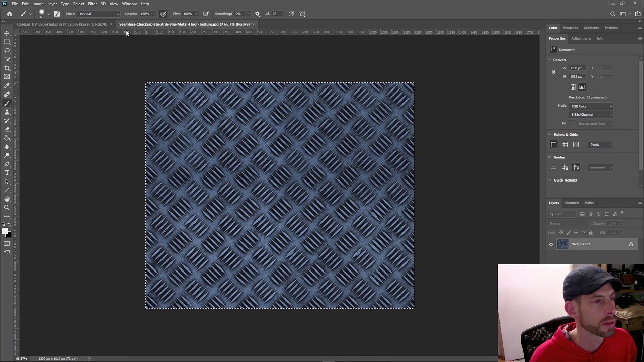This screenshot has height=362, width=644.
Task: Toggle Quick Mask mode
Action: coord(7,244)
